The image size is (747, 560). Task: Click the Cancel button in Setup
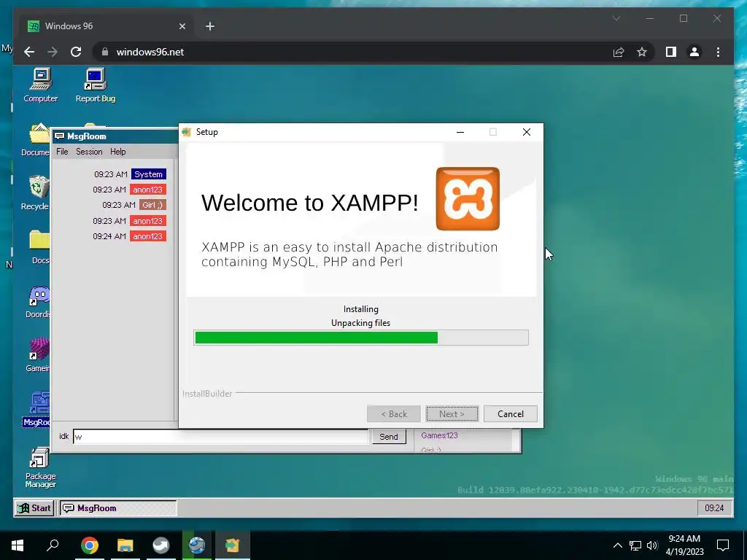[x=510, y=414]
